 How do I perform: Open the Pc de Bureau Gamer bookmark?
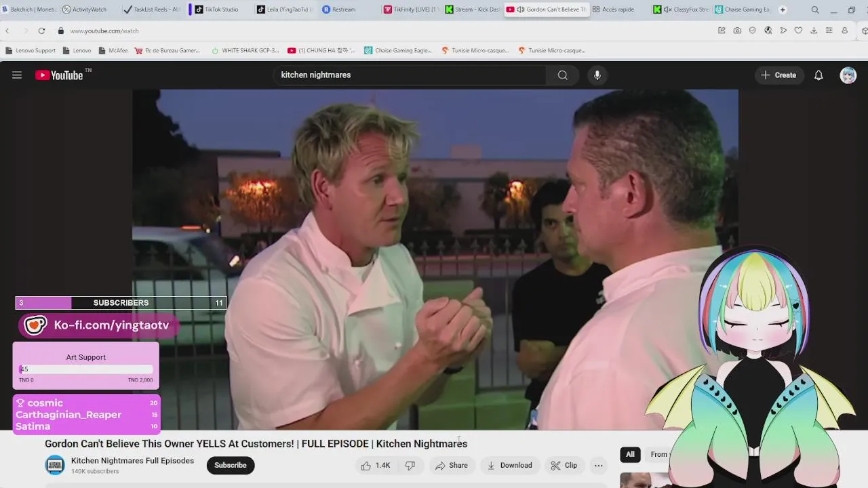[x=167, y=50]
